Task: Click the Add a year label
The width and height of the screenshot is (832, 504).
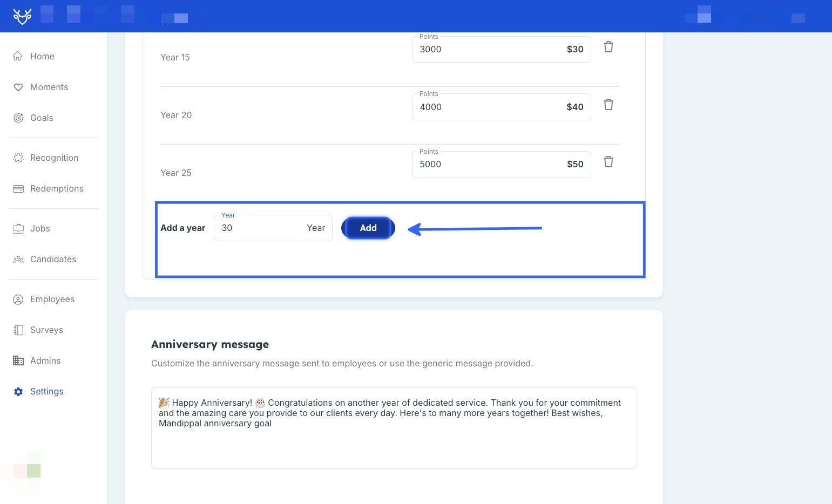Action: click(182, 228)
